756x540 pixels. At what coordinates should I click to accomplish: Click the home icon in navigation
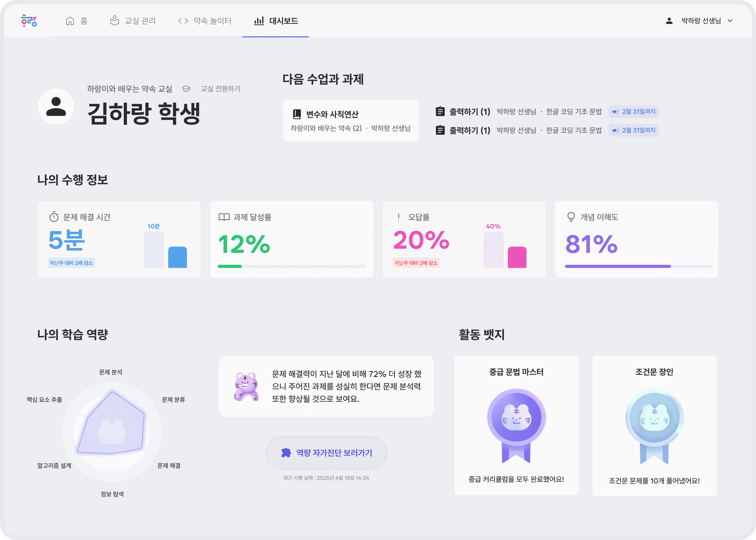point(70,21)
